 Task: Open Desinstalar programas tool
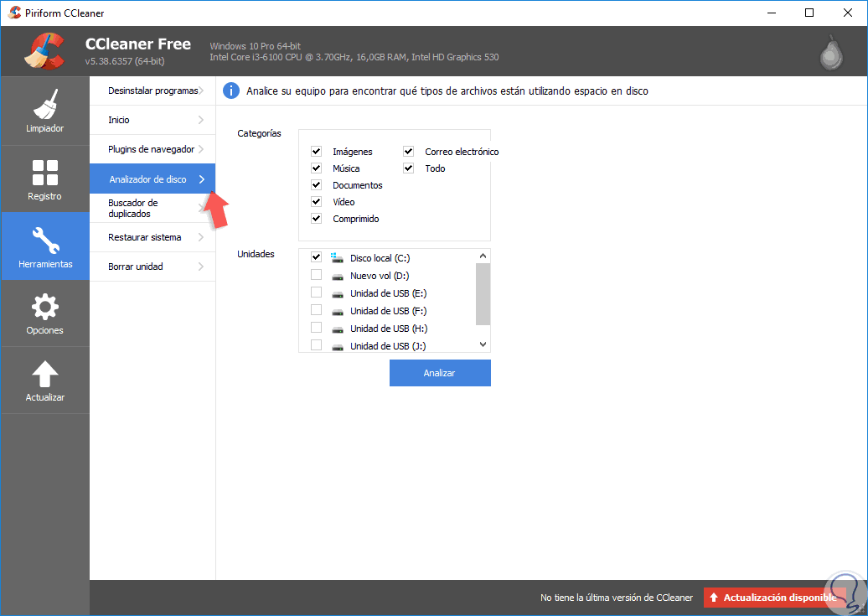(152, 91)
